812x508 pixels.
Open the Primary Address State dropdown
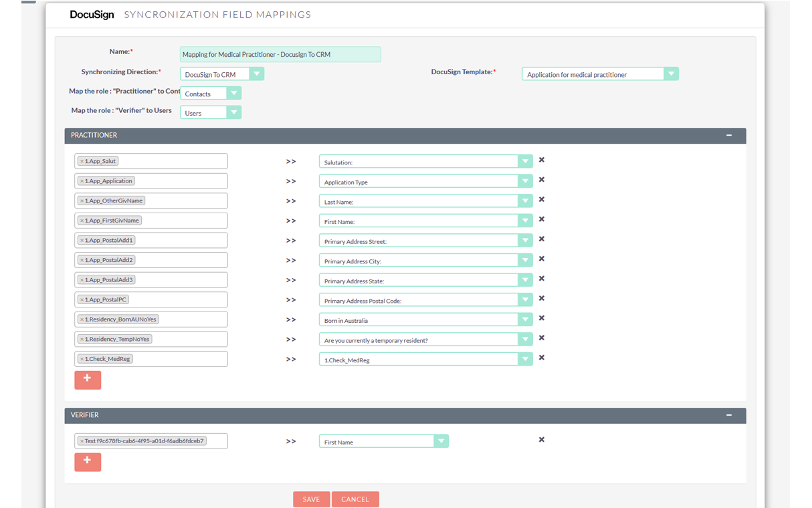click(426, 280)
